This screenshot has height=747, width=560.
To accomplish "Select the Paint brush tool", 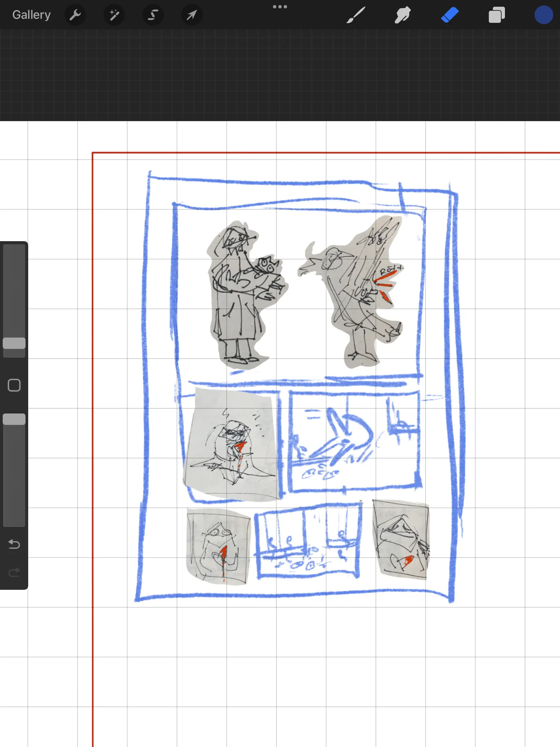I will pyautogui.click(x=356, y=15).
